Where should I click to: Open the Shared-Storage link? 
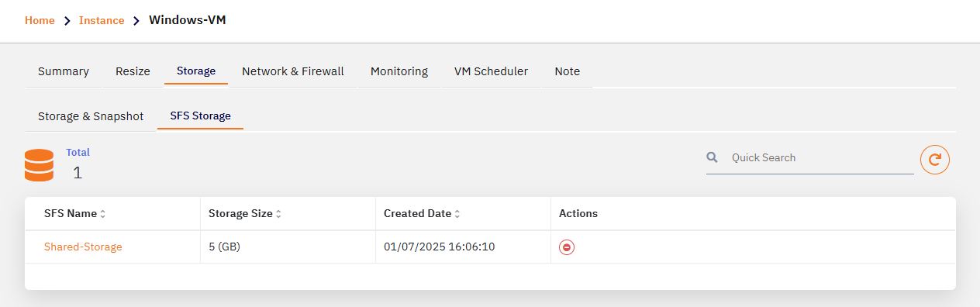[83, 247]
